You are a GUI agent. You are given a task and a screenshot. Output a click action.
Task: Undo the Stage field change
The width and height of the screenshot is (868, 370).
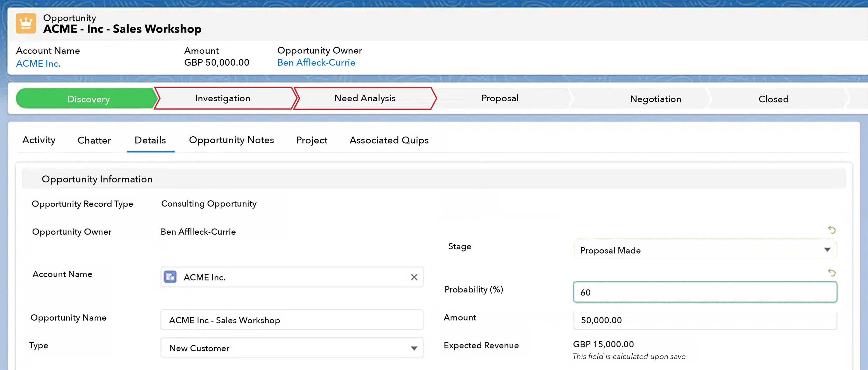(832, 230)
